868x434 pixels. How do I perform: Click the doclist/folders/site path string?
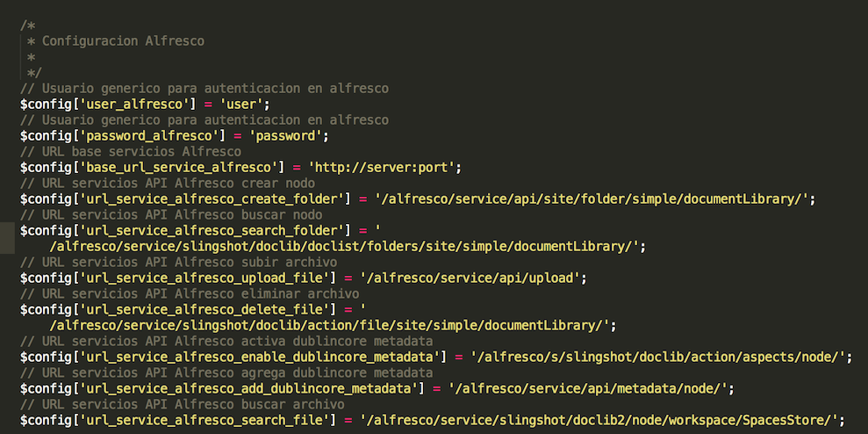[x=344, y=246]
